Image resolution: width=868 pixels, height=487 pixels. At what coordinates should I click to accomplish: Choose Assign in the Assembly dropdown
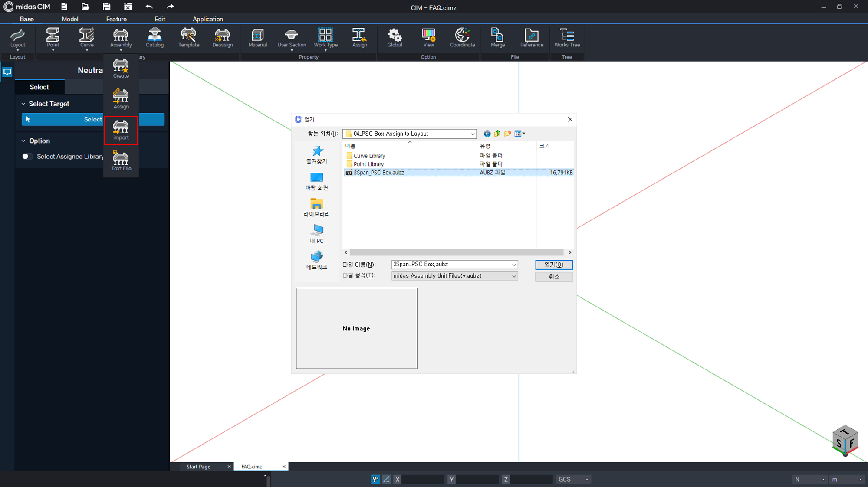(x=121, y=99)
